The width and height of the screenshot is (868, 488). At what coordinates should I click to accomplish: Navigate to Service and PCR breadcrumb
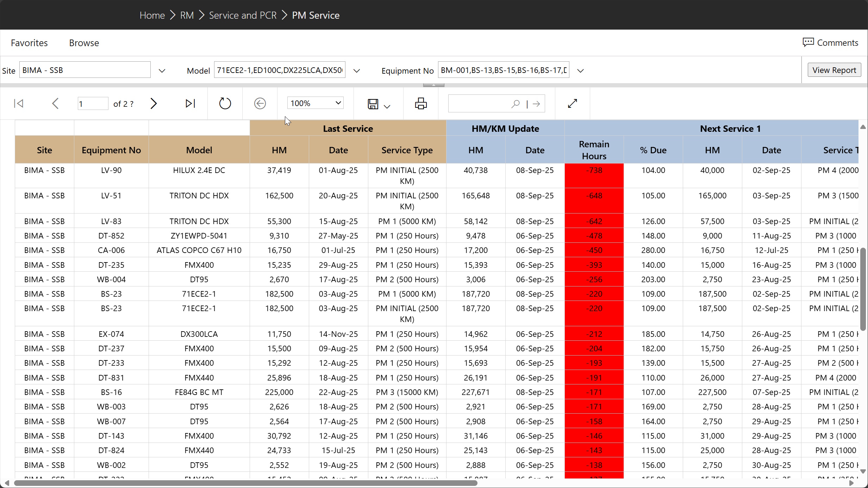point(243,15)
